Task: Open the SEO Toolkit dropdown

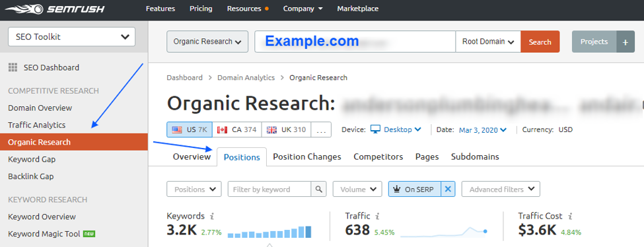Action: pos(71,36)
